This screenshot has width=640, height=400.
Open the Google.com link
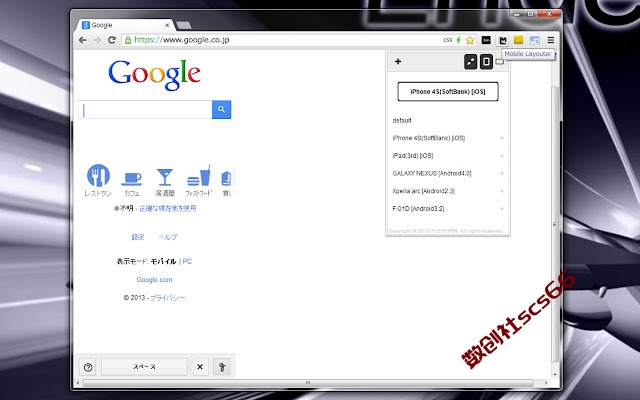click(154, 280)
